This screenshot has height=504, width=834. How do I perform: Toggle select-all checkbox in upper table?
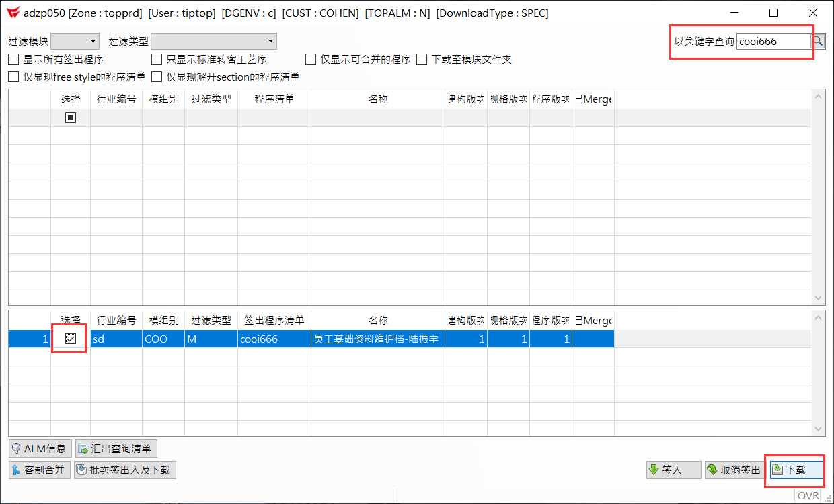pos(71,118)
